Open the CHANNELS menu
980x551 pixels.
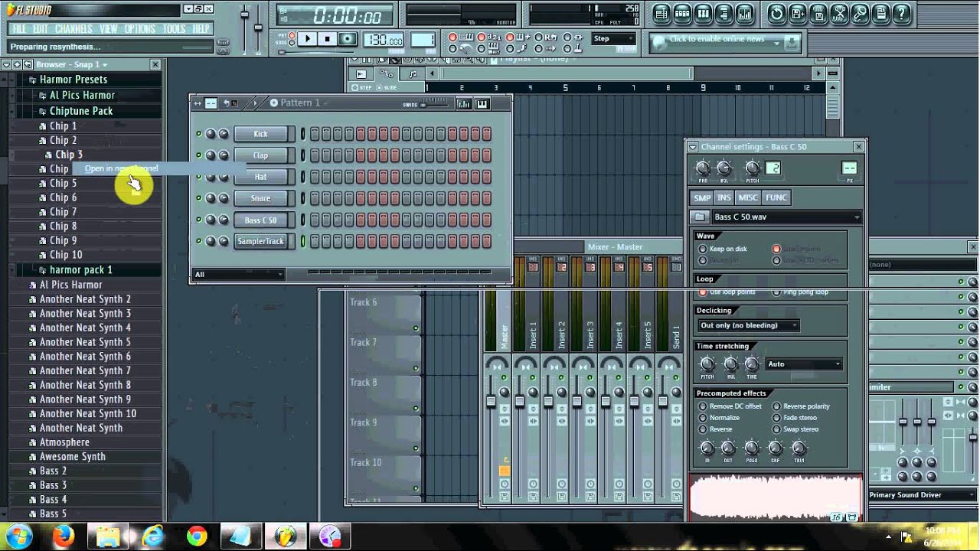74,28
